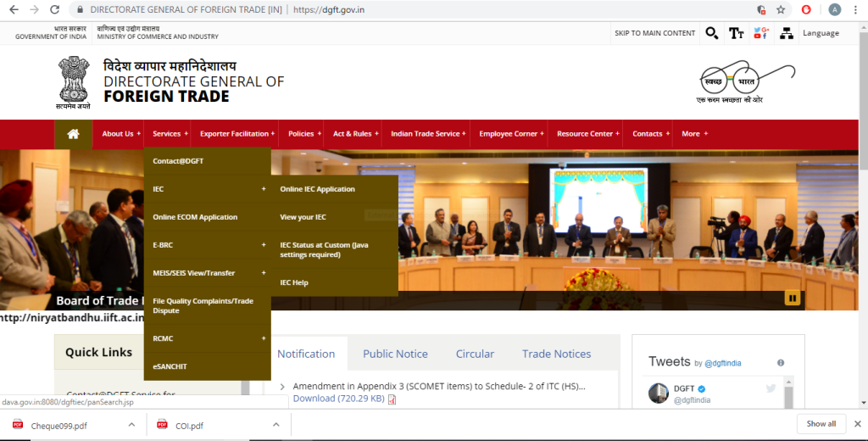Select eSANCHIT menu entry
Screen dimensions: 868x441
pyautogui.click(x=207, y=366)
